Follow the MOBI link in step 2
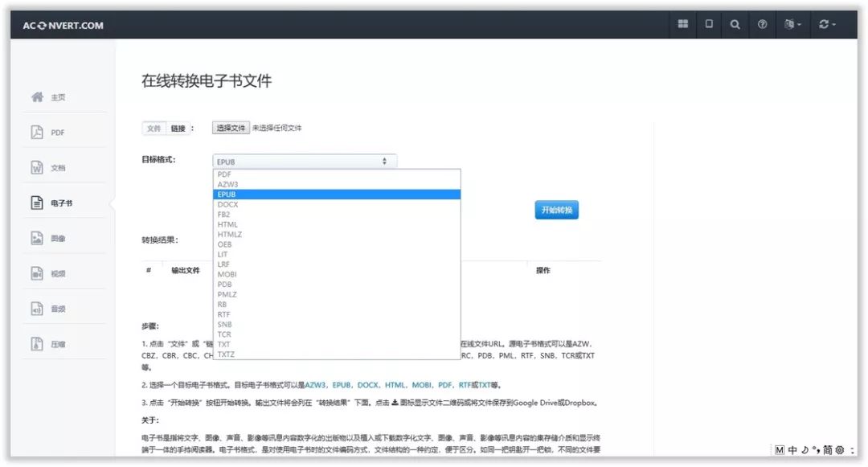The image size is (868, 467). click(x=422, y=385)
